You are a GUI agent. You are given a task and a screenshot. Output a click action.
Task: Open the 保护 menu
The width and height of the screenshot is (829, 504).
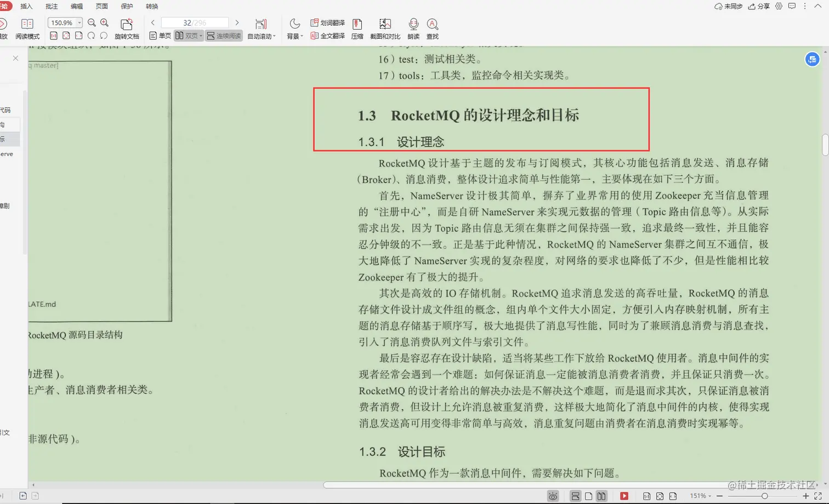(x=127, y=6)
